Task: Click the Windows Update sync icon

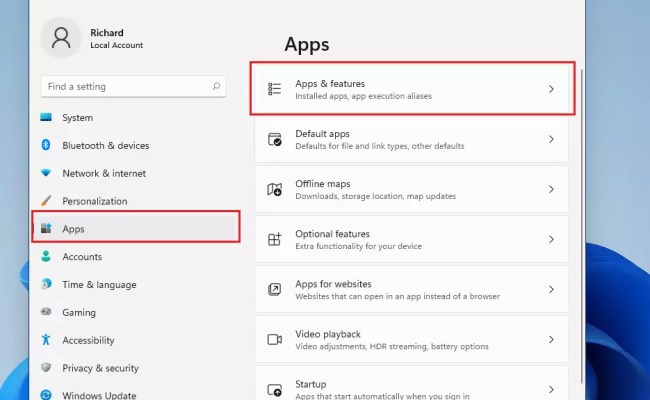Action: [x=46, y=395]
